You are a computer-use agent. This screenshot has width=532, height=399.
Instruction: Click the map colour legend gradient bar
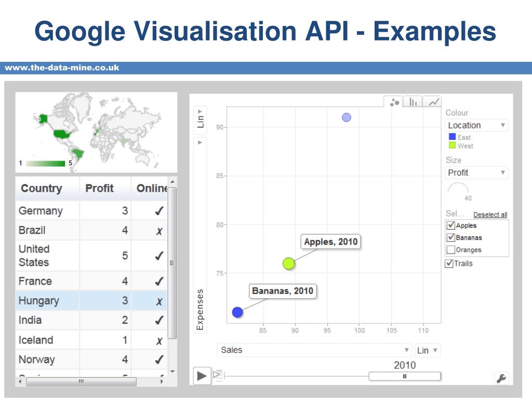pos(46,164)
